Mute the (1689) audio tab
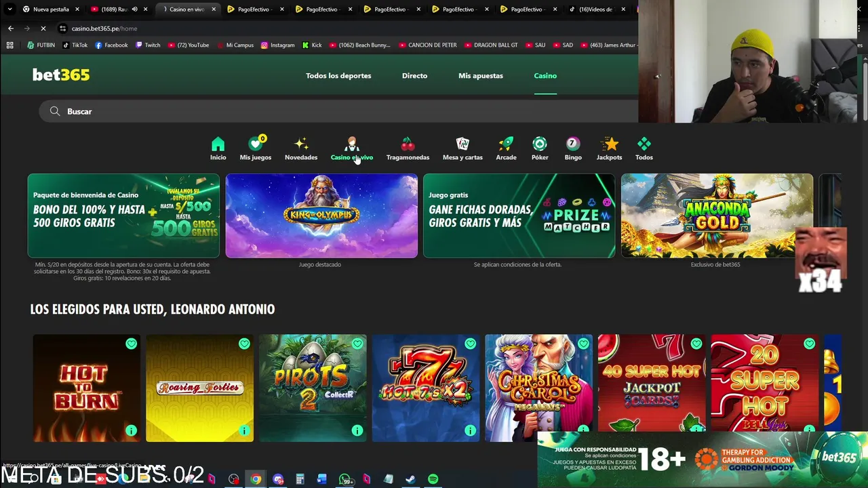 [x=134, y=9]
